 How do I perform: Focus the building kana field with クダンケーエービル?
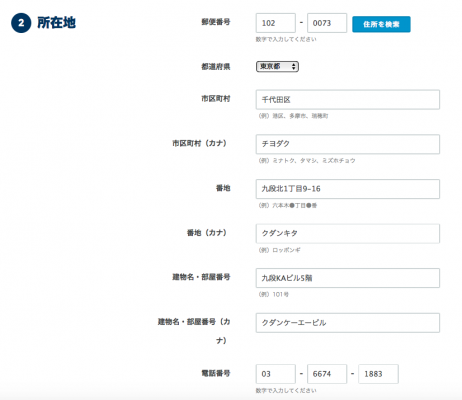click(348, 323)
